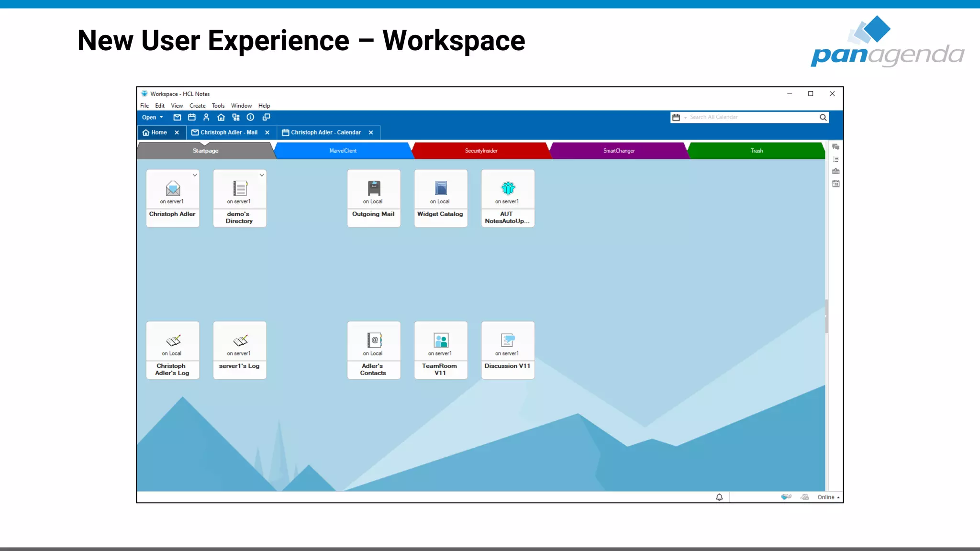Open demo's Directory database tile
This screenshot has width=980, height=551.
pyautogui.click(x=240, y=198)
